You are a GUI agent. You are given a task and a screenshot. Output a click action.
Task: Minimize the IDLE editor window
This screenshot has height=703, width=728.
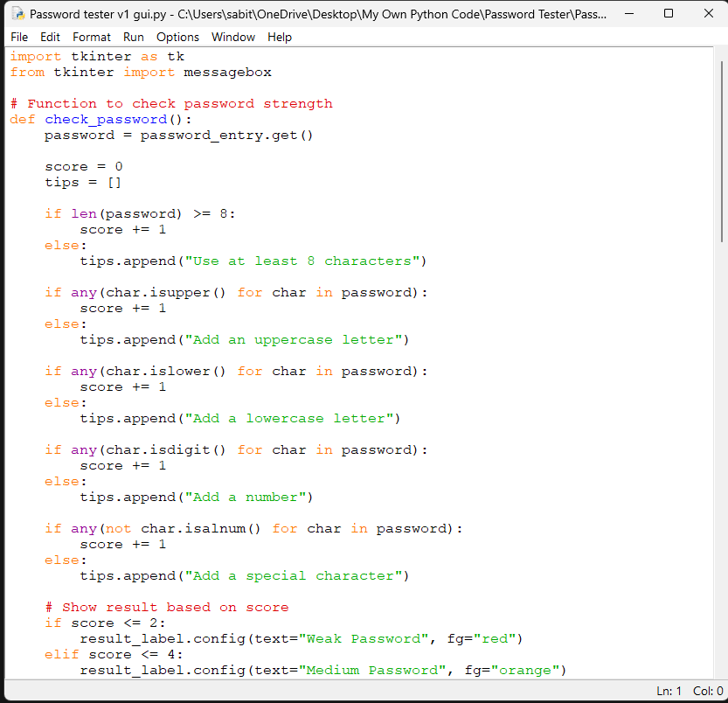pos(629,14)
